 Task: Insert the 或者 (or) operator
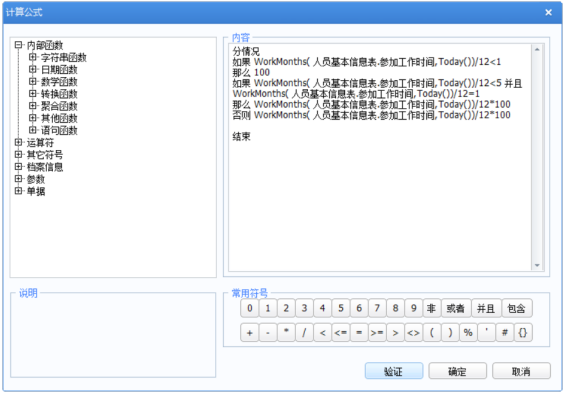click(x=456, y=308)
